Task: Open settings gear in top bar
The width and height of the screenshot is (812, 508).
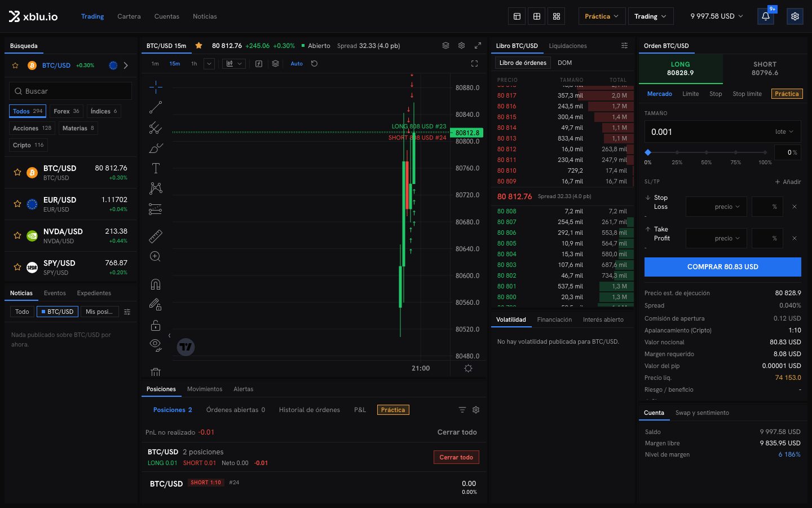Action: tap(795, 16)
